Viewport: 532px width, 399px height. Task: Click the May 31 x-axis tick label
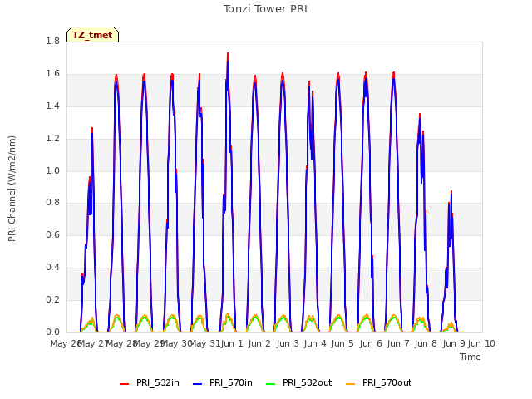tap(204, 343)
